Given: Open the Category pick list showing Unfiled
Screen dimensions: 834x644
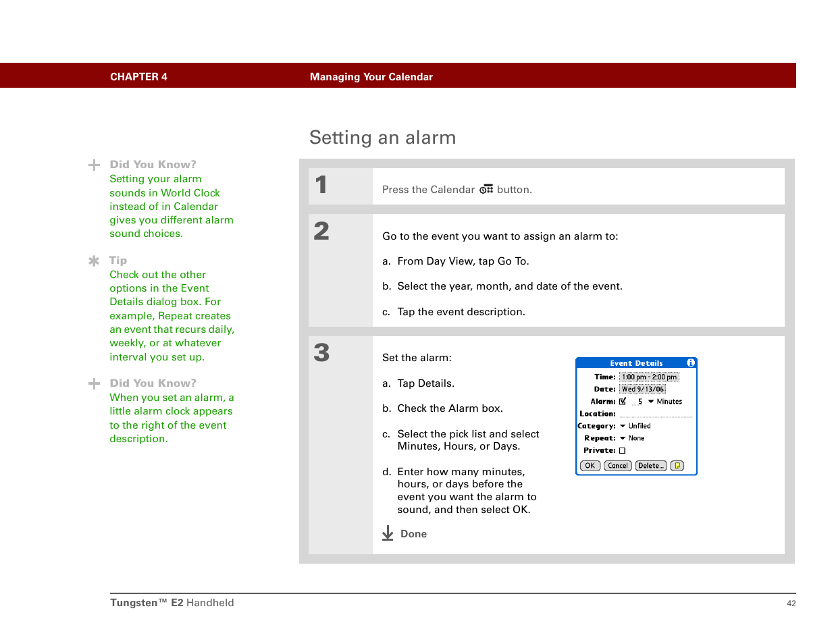Looking at the screenshot, I should [x=635, y=426].
